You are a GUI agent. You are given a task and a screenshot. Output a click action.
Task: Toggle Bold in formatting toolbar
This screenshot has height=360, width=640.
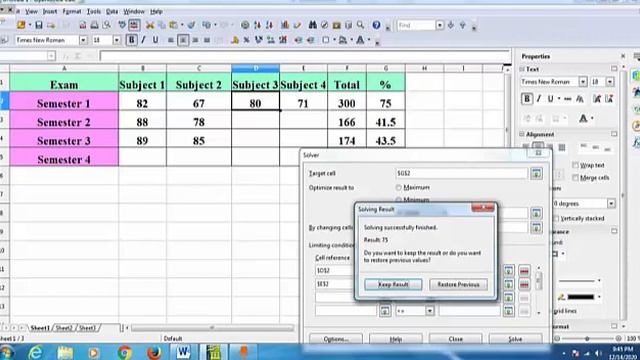click(x=131, y=40)
